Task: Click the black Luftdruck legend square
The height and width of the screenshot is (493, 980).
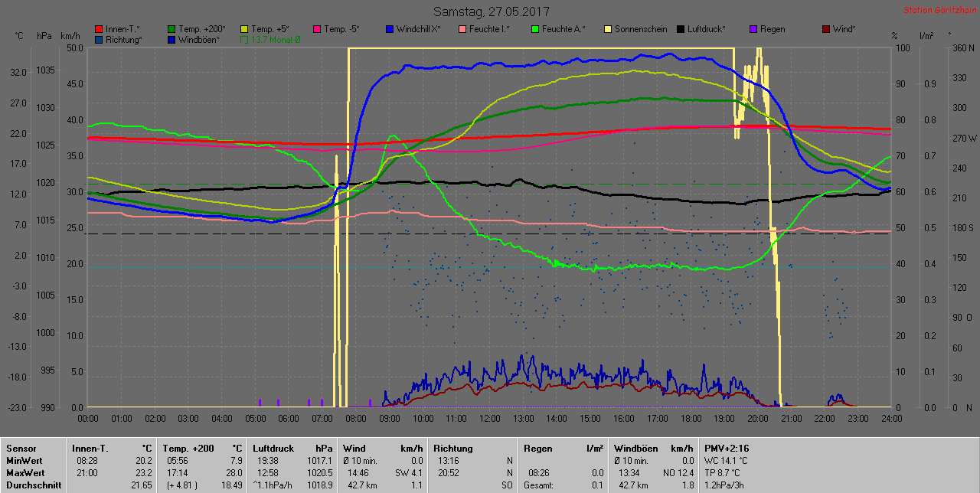Action: pyautogui.click(x=681, y=30)
